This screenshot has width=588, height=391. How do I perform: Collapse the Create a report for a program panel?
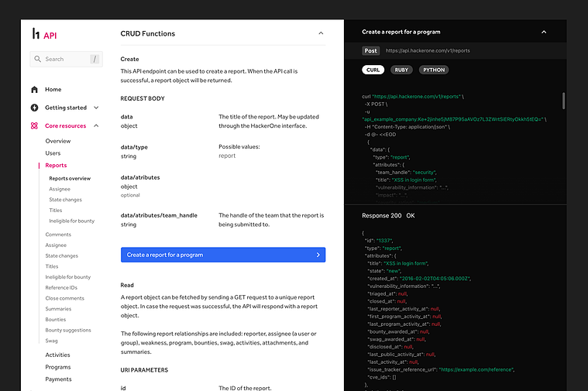[544, 32]
